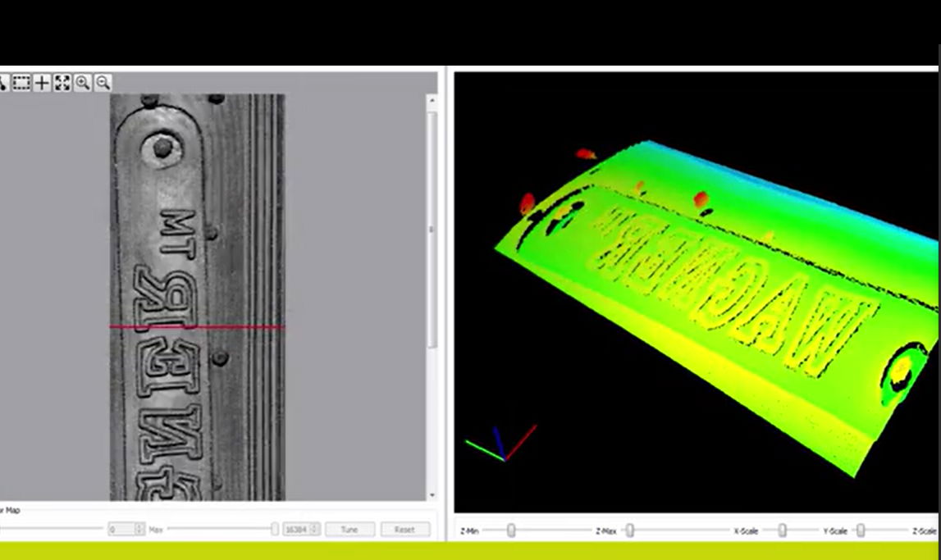Screen dimensions: 941x560
Task: Activate the crosshair cursor tool
Action: pos(42,83)
